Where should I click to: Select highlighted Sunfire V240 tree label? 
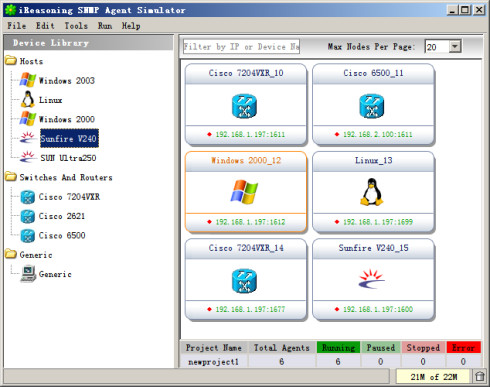pyautogui.click(x=69, y=138)
